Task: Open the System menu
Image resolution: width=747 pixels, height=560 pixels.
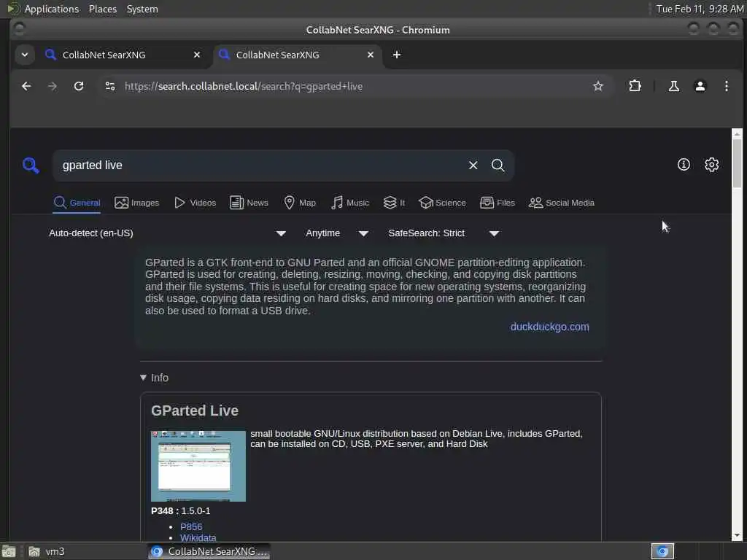Action: [x=142, y=9]
